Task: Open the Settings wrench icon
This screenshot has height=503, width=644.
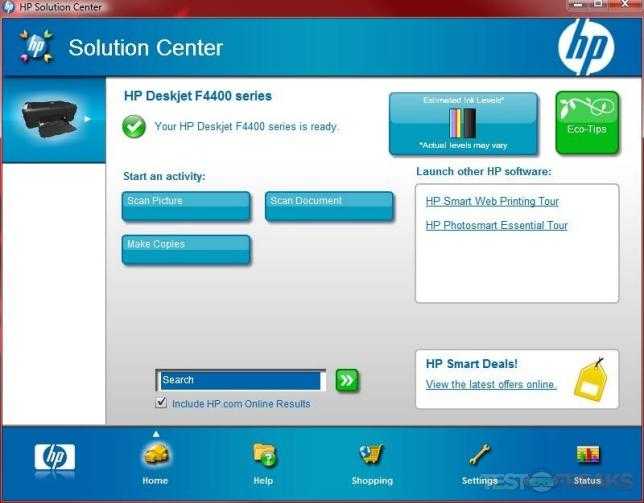Action: (x=479, y=454)
